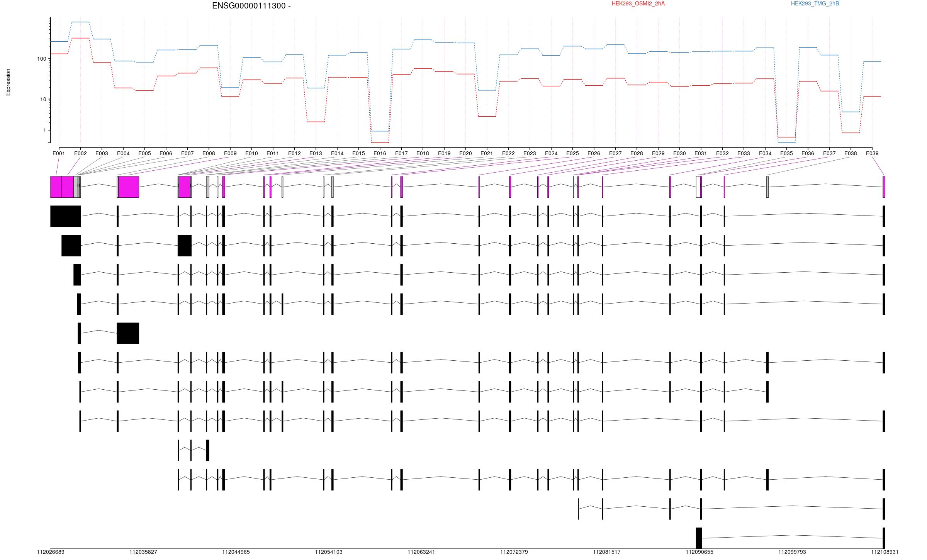Select the E023 exon label
927x560 pixels.
[x=530, y=153]
